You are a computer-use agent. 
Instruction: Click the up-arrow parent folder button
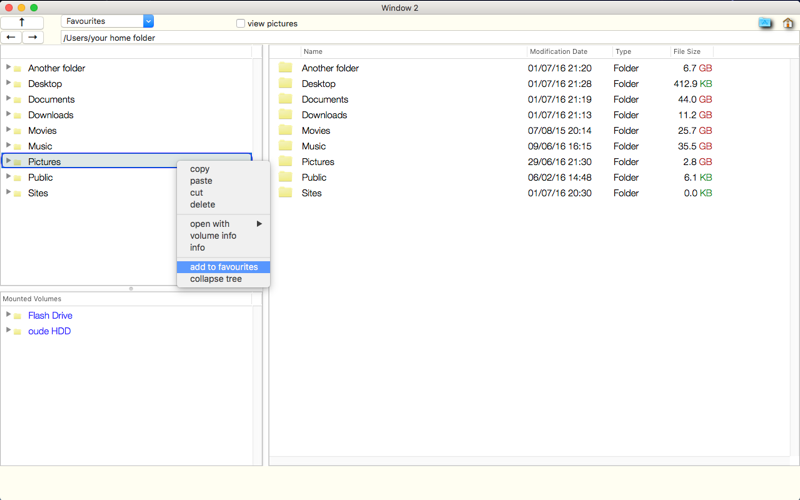(22, 22)
